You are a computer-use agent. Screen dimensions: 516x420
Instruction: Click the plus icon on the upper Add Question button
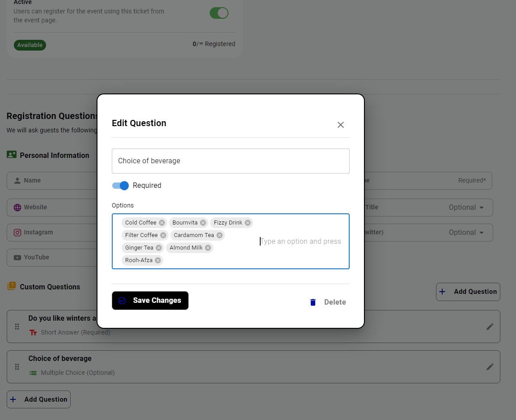click(442, 292)
